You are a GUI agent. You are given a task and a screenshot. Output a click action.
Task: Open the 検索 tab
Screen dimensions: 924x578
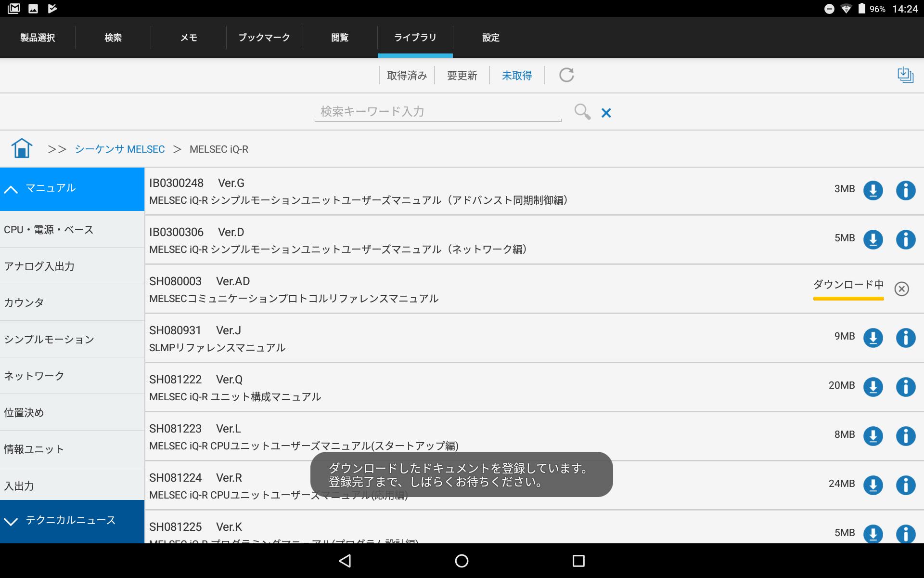113,38
